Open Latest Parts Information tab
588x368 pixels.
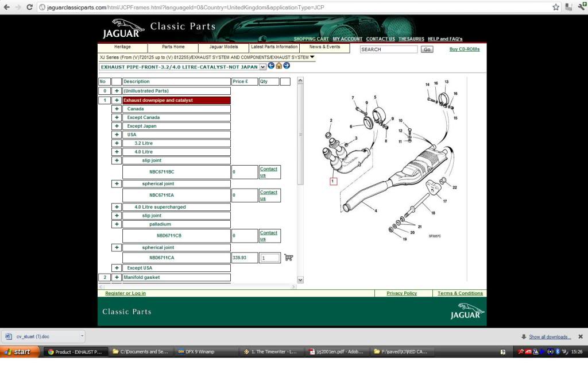coord(274,47)
